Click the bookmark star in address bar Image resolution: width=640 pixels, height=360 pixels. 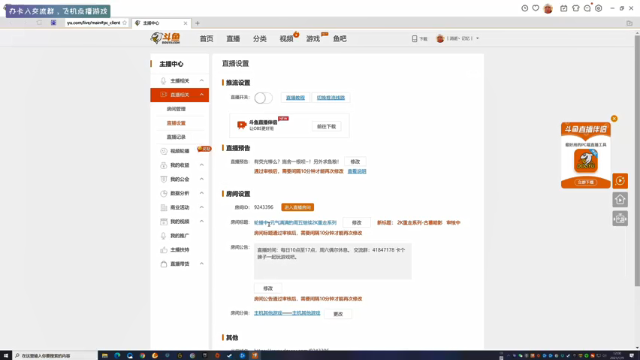tap(124, 23)
